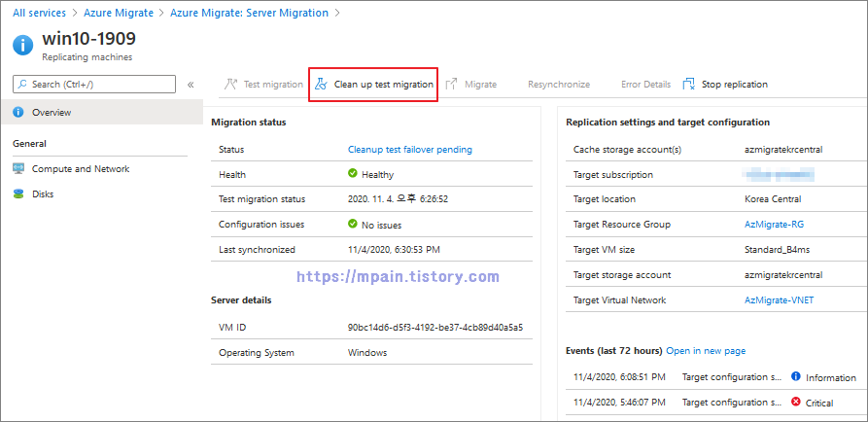Click the green Healthy check icon

point(353,174)
